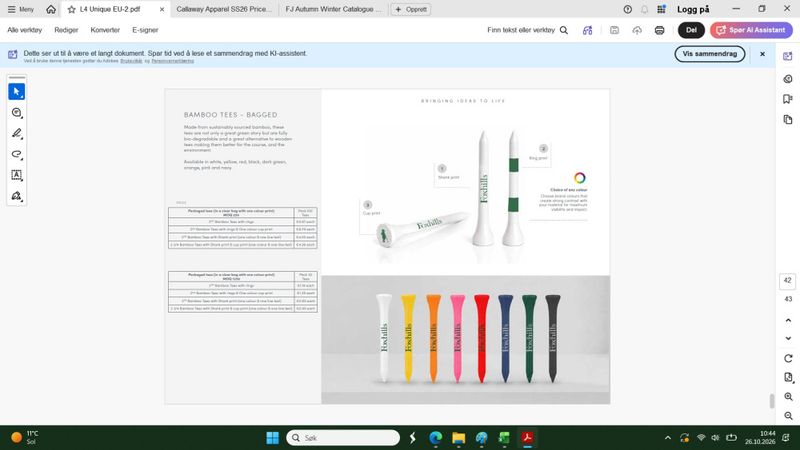Open Microsoft Edge from the taskbar
This screenshot has width=800, height=450.
pos(435,438)
